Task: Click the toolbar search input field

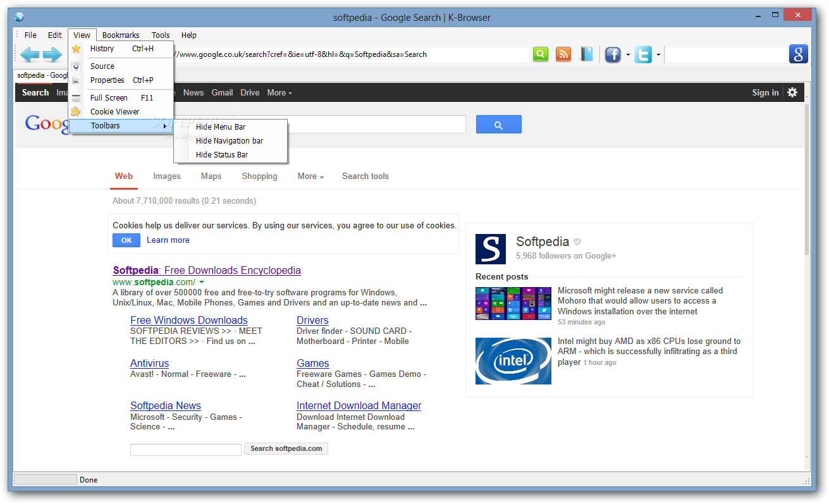Action: tap(726, 55)
